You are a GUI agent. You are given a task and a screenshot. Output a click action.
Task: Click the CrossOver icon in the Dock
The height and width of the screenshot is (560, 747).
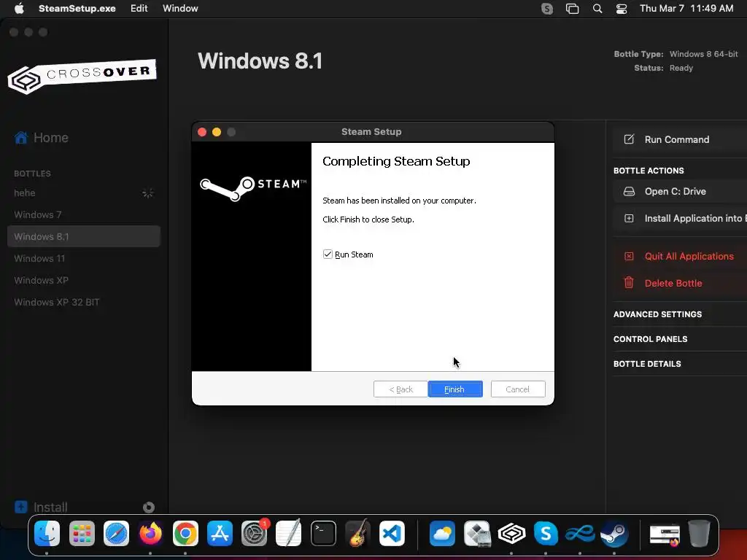click(x=511, y=533)
